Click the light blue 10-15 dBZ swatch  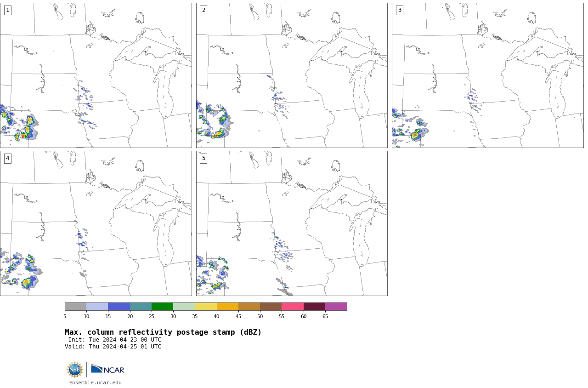(97, 307)
